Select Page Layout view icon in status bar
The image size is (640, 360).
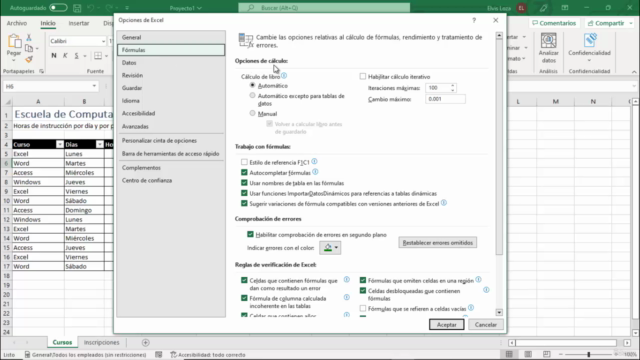click(528, 354)
